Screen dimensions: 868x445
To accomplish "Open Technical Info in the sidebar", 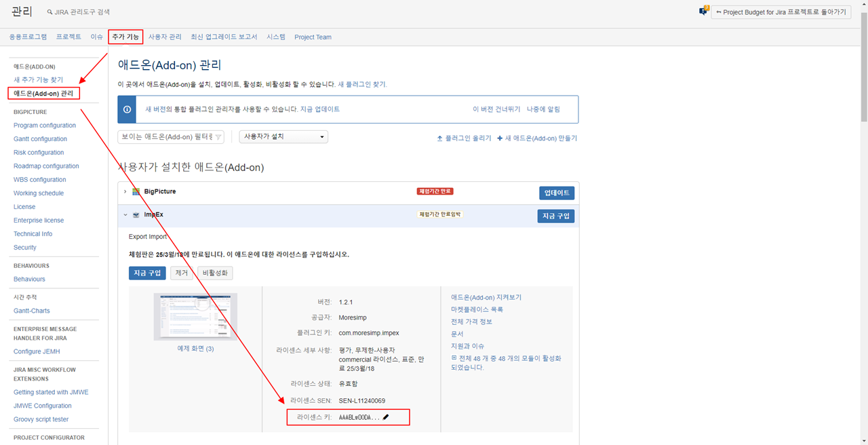I will click(33, 234).
